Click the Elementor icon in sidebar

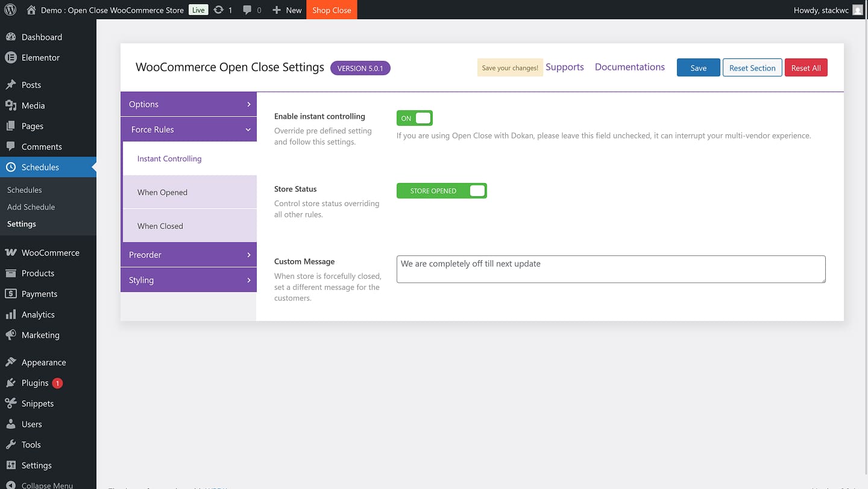[x=11, y=58]
